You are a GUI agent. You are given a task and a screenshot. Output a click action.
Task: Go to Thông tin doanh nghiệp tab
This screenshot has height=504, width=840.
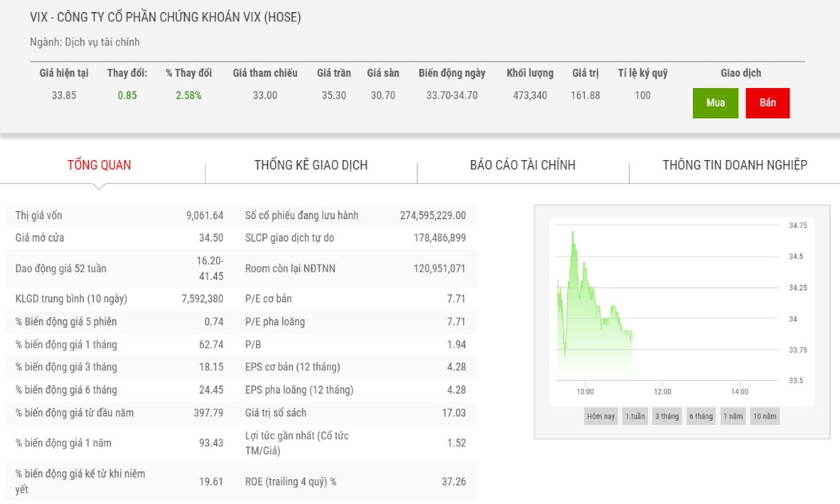coord(734,165)
